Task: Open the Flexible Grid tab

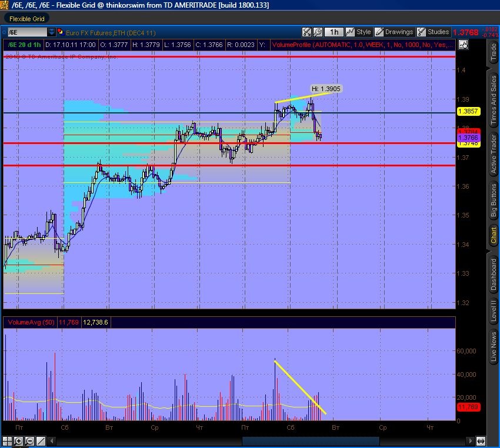Action: [x=27, y=19]
